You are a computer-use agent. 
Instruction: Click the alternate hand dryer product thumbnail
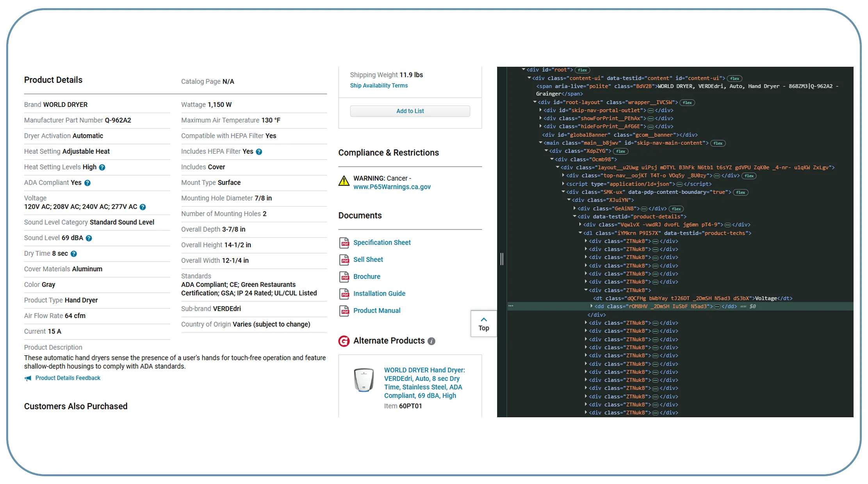[x=364, y=380]
